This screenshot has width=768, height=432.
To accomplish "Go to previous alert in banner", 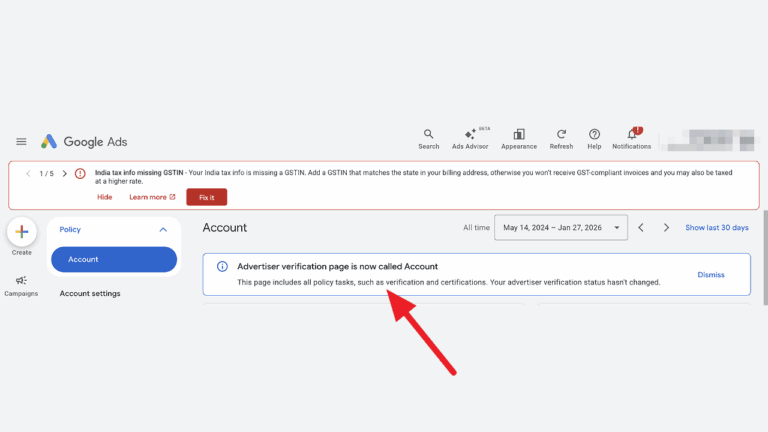I will point(28,173).
